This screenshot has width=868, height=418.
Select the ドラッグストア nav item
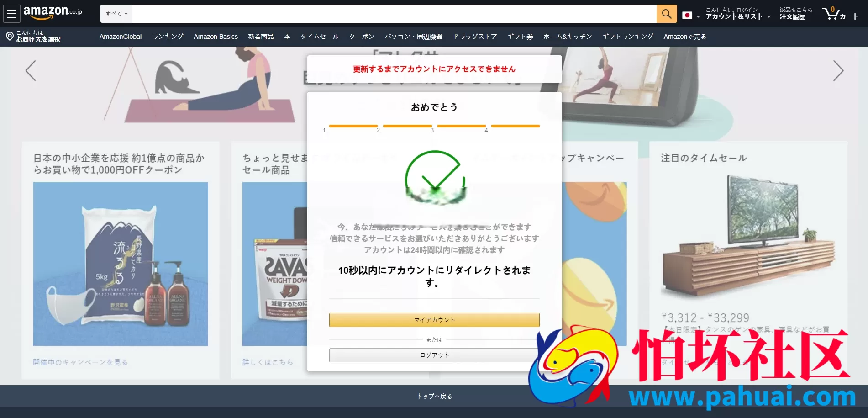click(474, 37)
